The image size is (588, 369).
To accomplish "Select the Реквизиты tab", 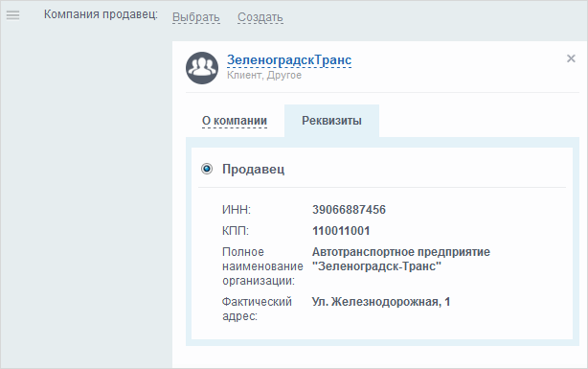I will (331, 121).
